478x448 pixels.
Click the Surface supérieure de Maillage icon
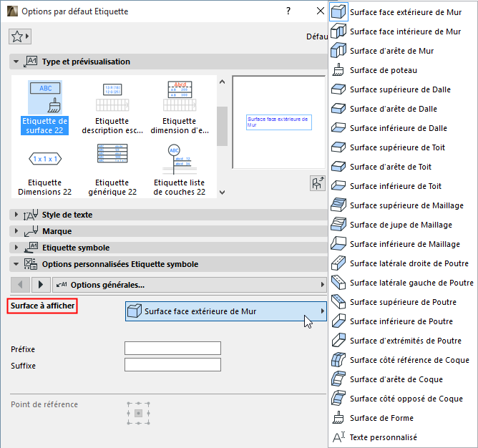point(338,205)
